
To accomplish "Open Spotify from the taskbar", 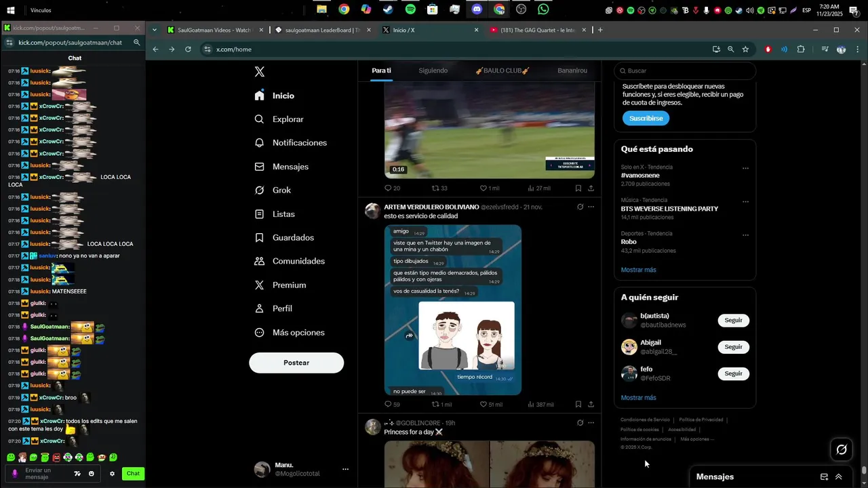I will (410, 9).
